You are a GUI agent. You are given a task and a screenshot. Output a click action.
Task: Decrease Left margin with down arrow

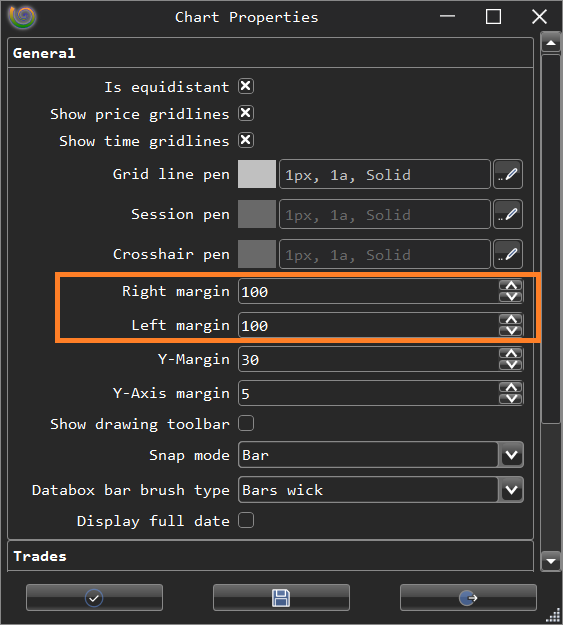click(x=511, y=331)
